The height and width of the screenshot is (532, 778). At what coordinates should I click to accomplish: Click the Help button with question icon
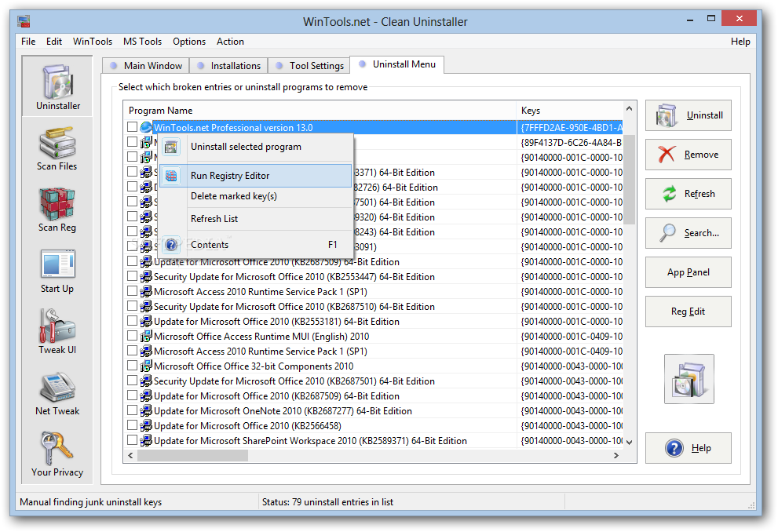tap(689, 448)
